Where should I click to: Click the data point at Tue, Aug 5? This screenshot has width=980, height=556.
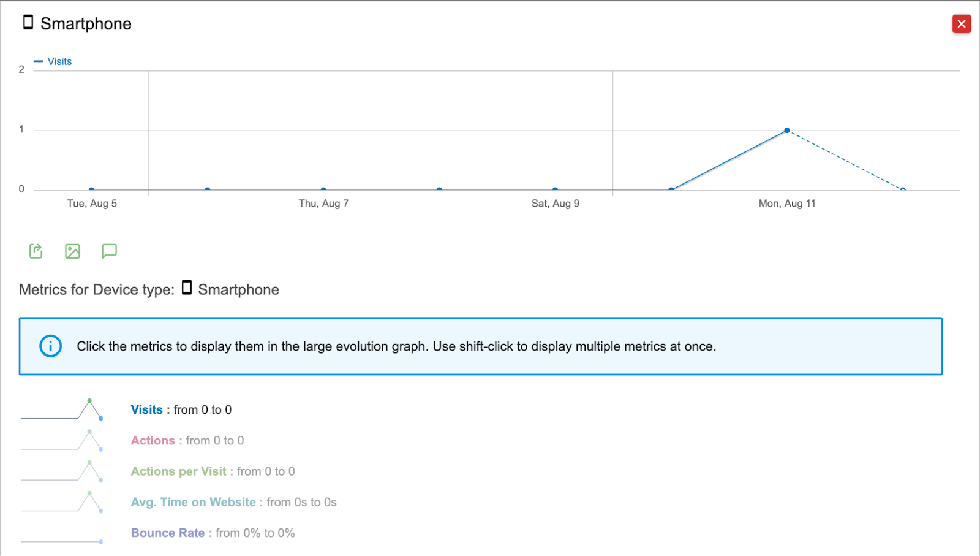91,189
